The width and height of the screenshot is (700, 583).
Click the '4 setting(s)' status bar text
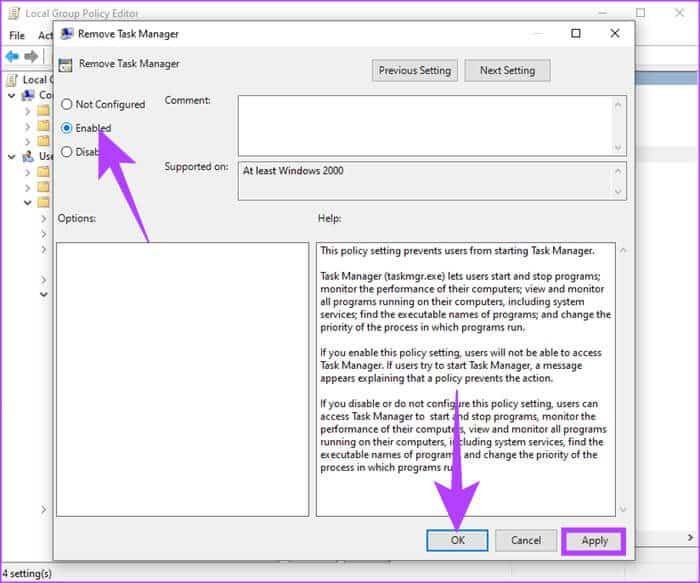pos(27,574)
